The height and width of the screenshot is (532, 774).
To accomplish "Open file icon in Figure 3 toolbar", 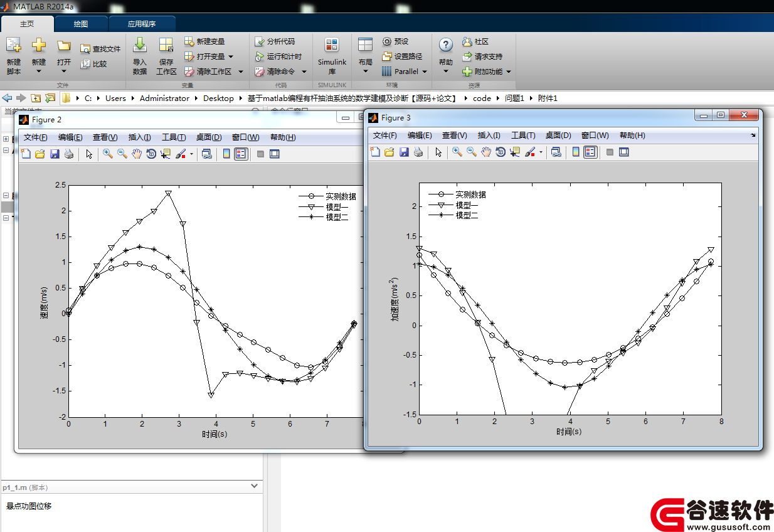I will click(390, 152).
